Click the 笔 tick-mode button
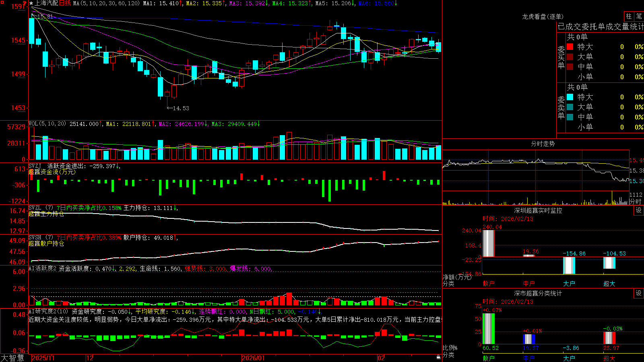Viewport: 644px width, 362px height. 639,16
